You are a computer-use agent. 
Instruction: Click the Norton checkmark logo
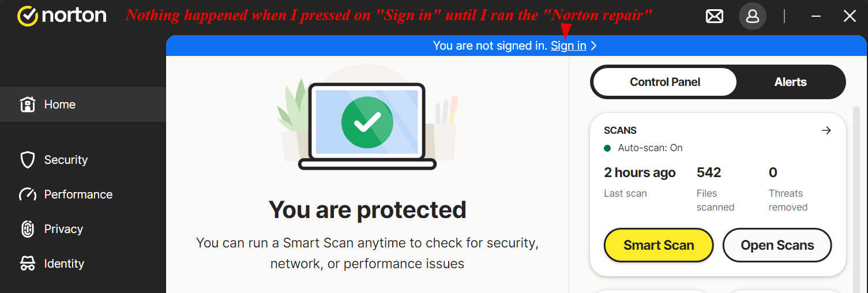pos(28,16)
